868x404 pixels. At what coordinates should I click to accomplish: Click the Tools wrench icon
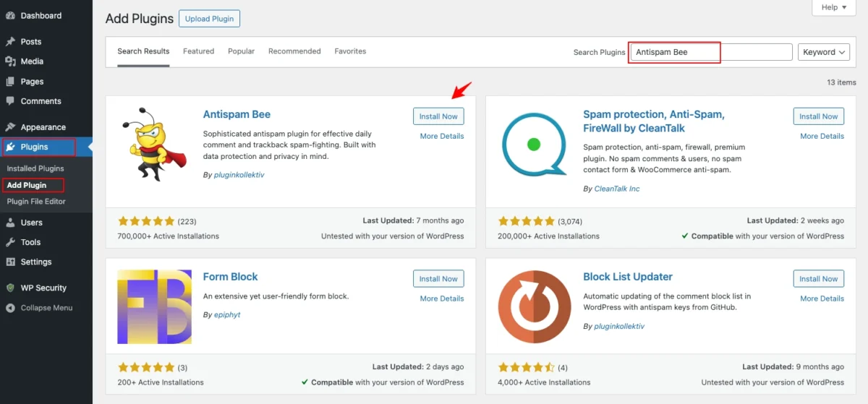point(10,242)
